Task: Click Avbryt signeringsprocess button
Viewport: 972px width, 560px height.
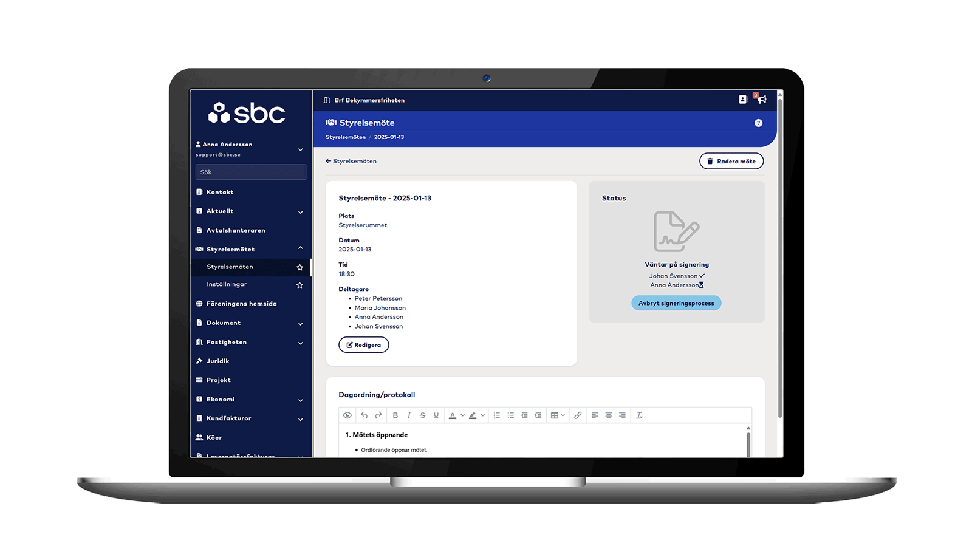Action: click(676, 303)
